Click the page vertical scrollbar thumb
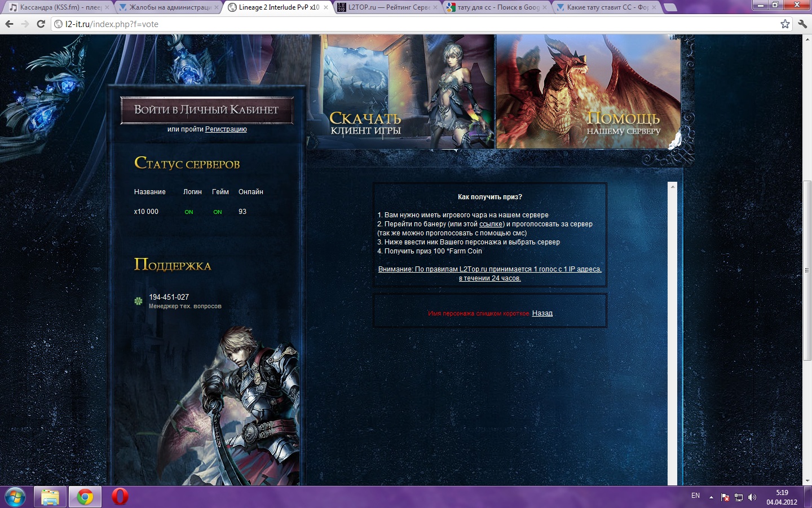The height and width of the screenshot is (508, 812). point(807,270)
